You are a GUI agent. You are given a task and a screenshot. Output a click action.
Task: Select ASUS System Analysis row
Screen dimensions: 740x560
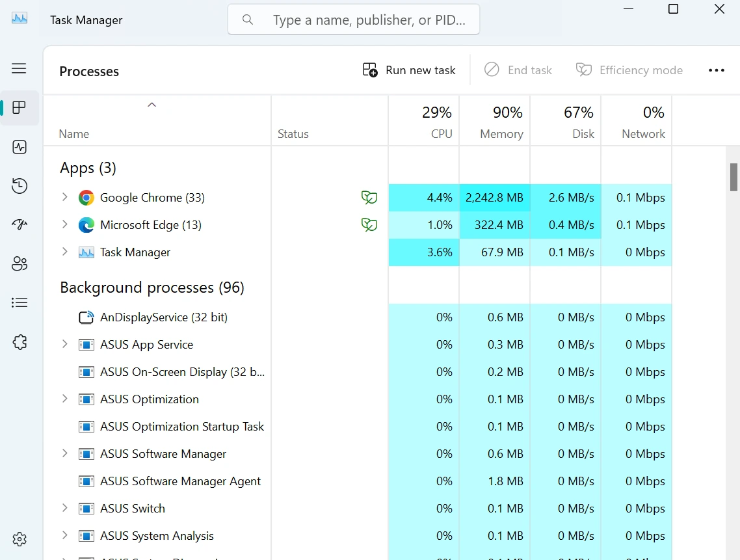pyautogui.click(x=357, y=536)
